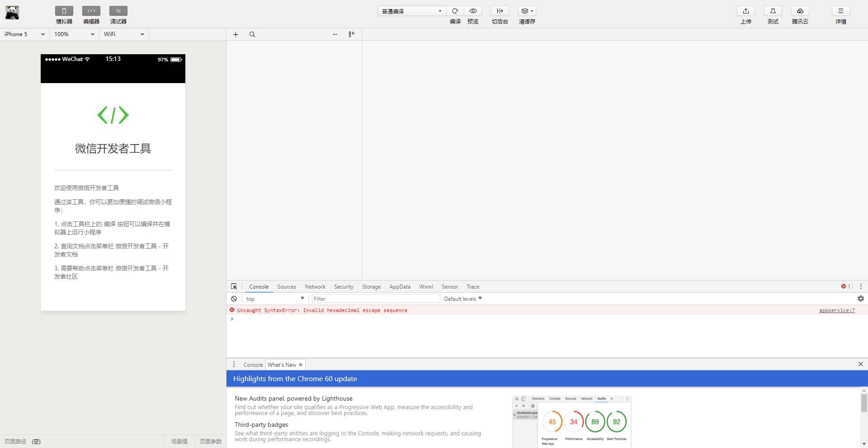Click the console settings gear icon
The width and height of the screenshot is (868, 448).
coord(861,299)
